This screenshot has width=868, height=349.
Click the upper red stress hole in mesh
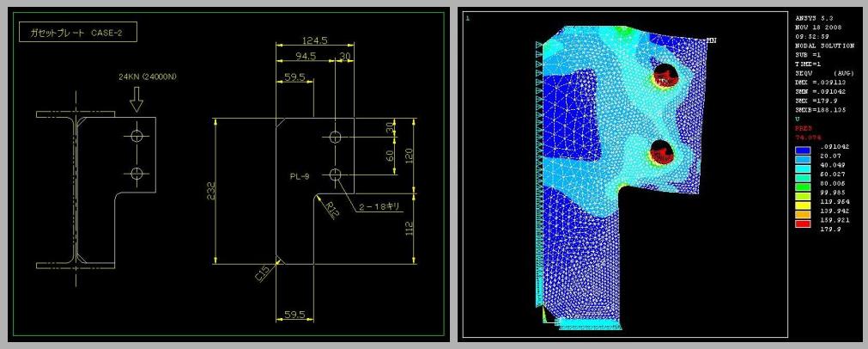coord(663,76)
